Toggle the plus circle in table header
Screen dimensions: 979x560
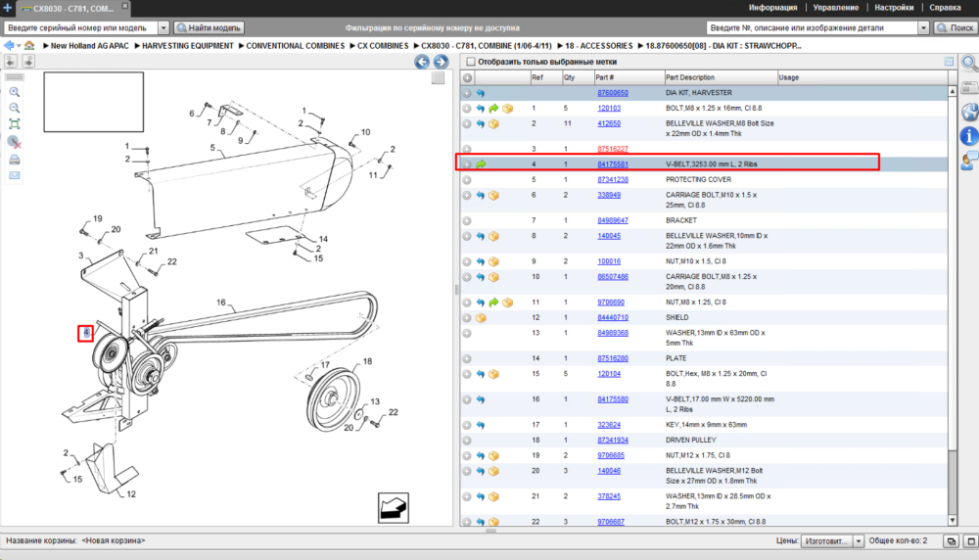(467, 78)
